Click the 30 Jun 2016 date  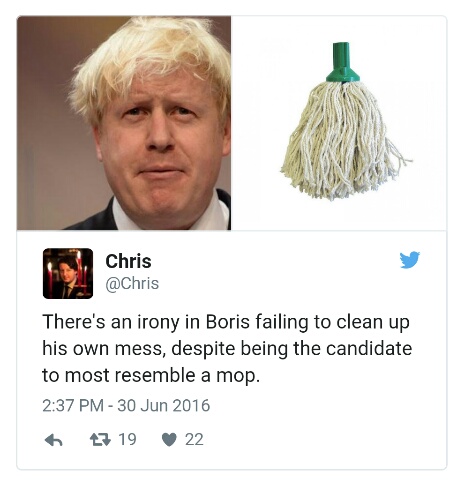(x=164, y=406)
